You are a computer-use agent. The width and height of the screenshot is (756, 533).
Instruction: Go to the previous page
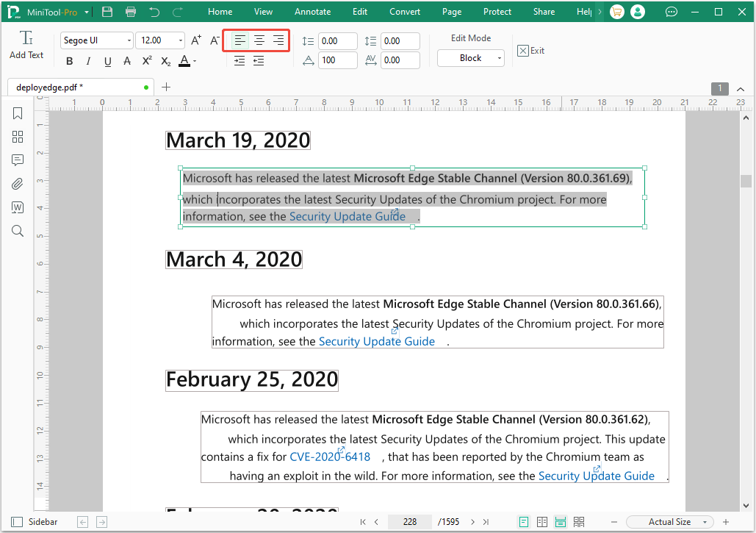pos(377,522)
